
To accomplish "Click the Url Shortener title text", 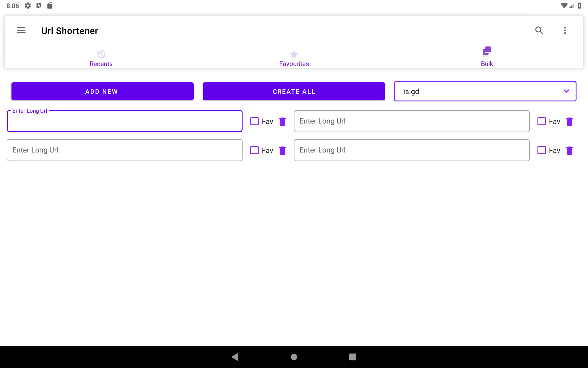I will click(x=70, y=31).
